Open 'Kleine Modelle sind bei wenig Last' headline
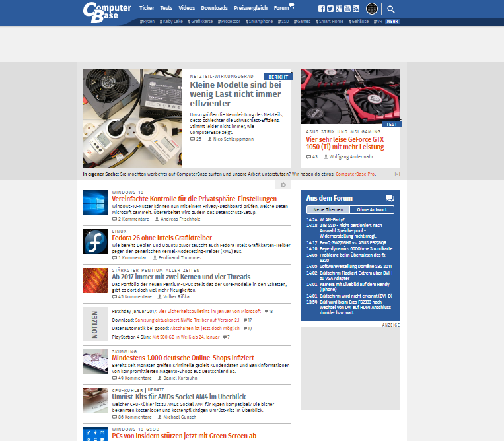 235,94
